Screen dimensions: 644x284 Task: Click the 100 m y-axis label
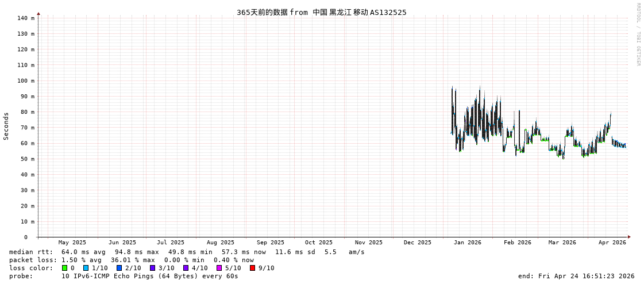[x=25, y=80]
